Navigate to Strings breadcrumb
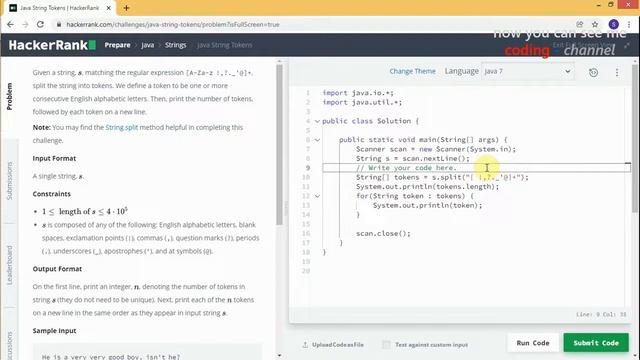Image resolution: width=640 pixels, height=360 pixels. pyautogui.click(x=176, y=45)
